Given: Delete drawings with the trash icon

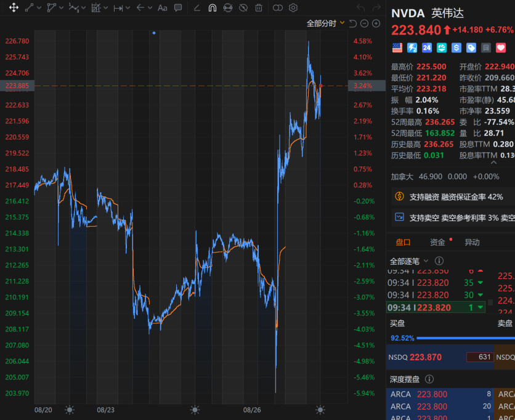Looking at the screenshot, I should tap(259, 7).
